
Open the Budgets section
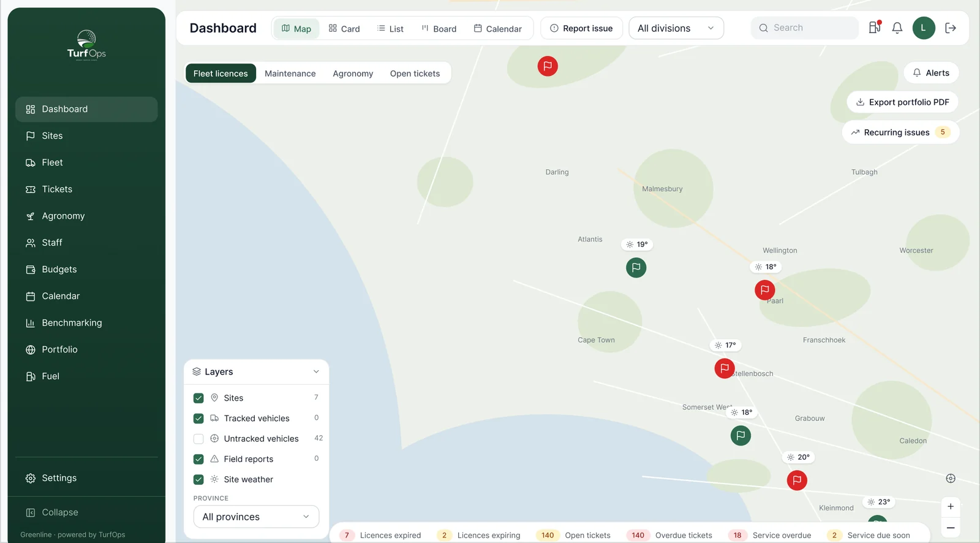coord(86,270)
